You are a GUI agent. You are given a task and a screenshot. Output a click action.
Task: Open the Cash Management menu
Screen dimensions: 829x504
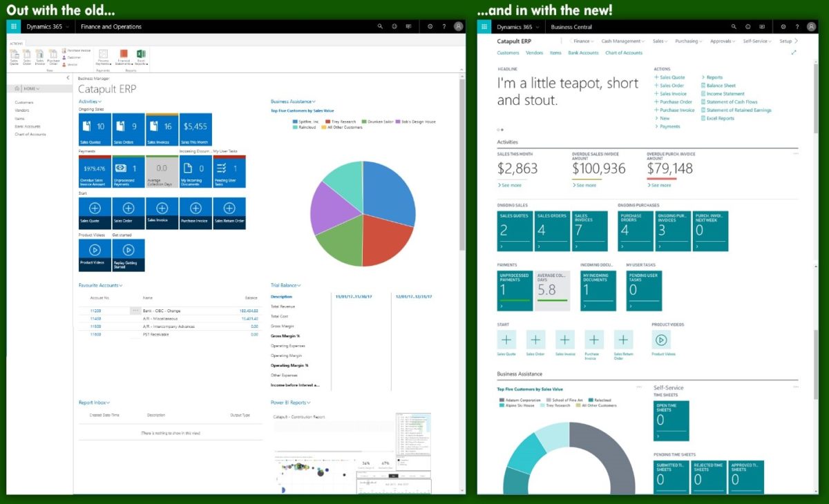click(x=624, y=41)
